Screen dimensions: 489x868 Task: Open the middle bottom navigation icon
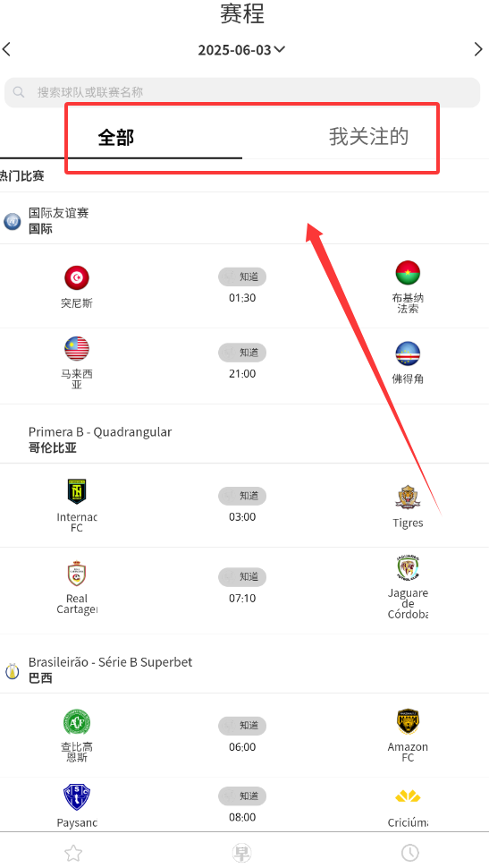click(241, 853)
